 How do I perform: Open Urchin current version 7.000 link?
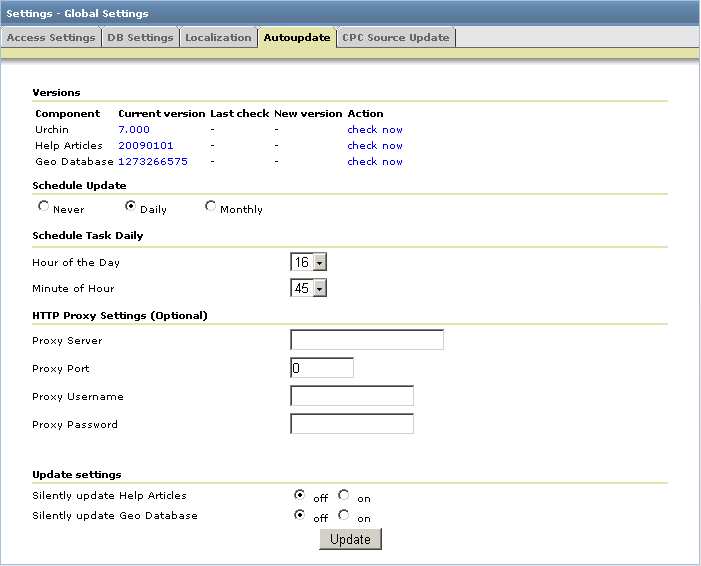pos(133,129)
